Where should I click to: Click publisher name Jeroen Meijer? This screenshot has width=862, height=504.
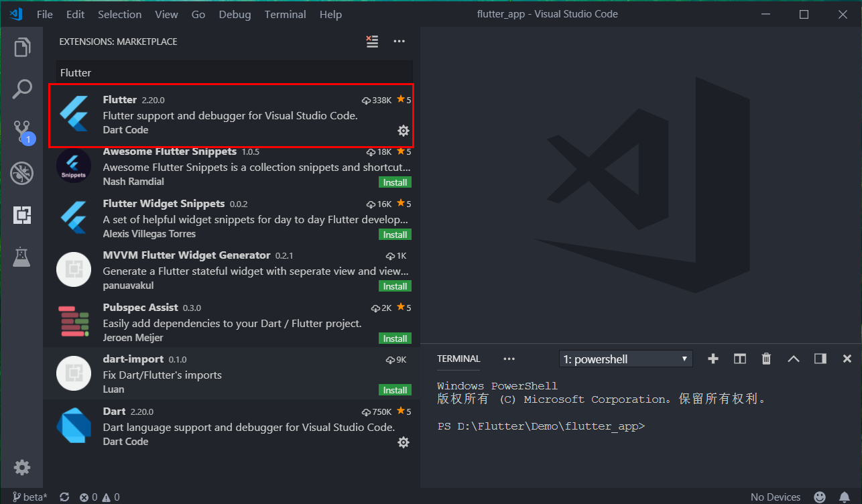[133, 338]
